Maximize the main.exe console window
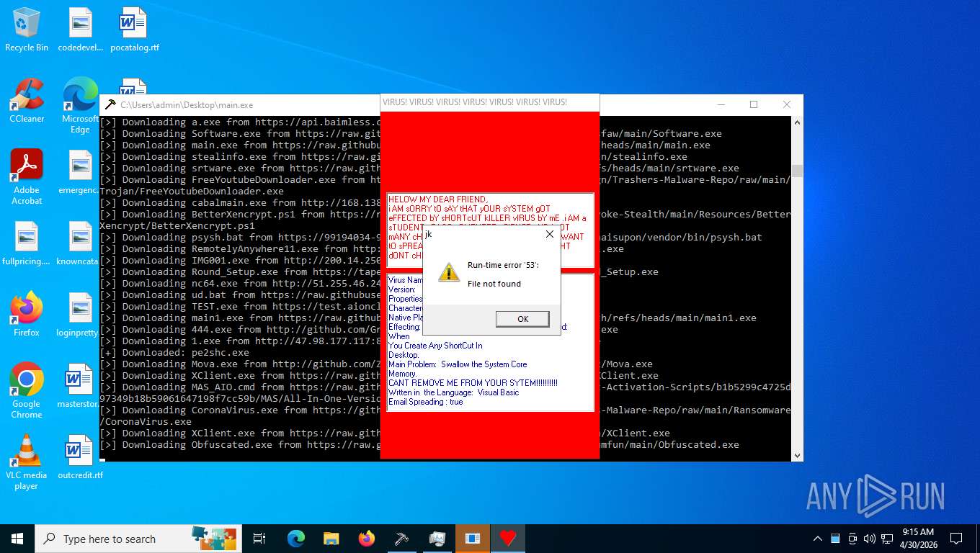 pyautogui.click(x=754, y=104)
